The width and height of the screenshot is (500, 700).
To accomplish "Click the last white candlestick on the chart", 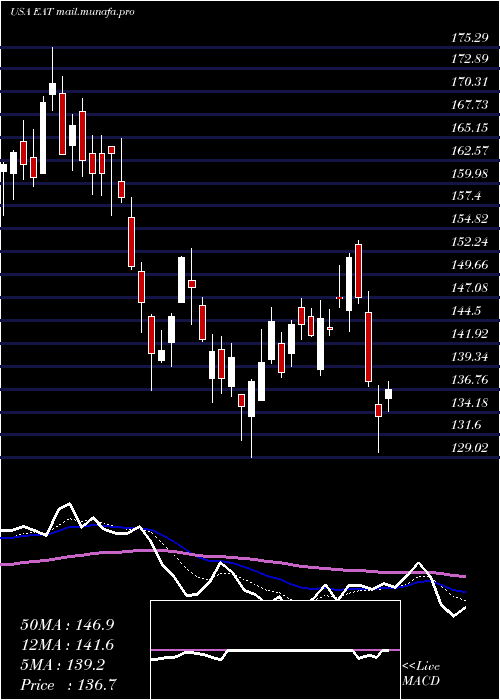I will point(388,394).
